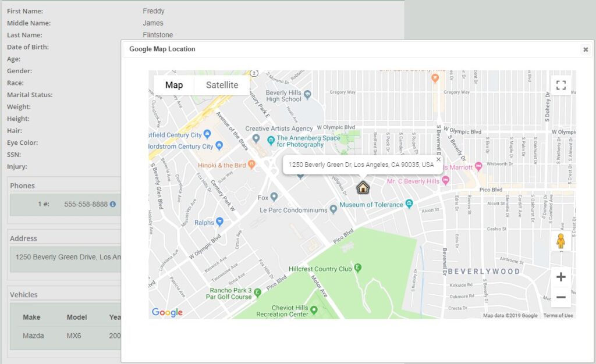This screenshot has width=596, height=364.
Task: Click the Cheviot Hills Recreation Center pin
Action: click(x=314, y=310)
